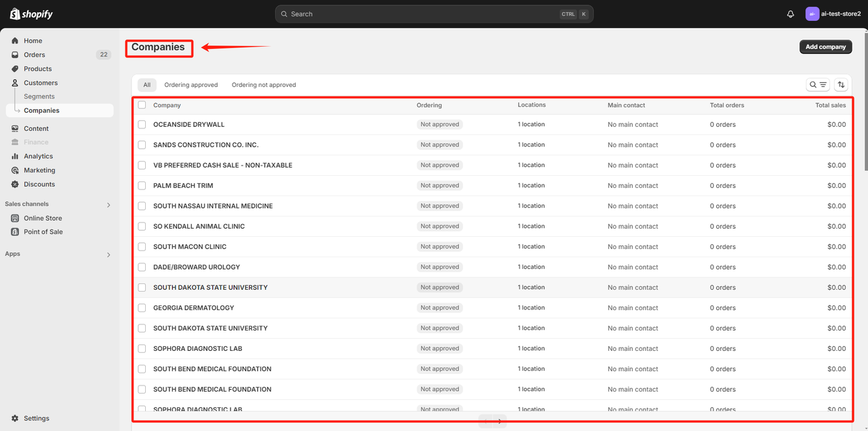This screenshot has width=868, height=431.
Task: Tick the DADE/BROWARD UROLOGY checkbox
Action: coord(142,267)
